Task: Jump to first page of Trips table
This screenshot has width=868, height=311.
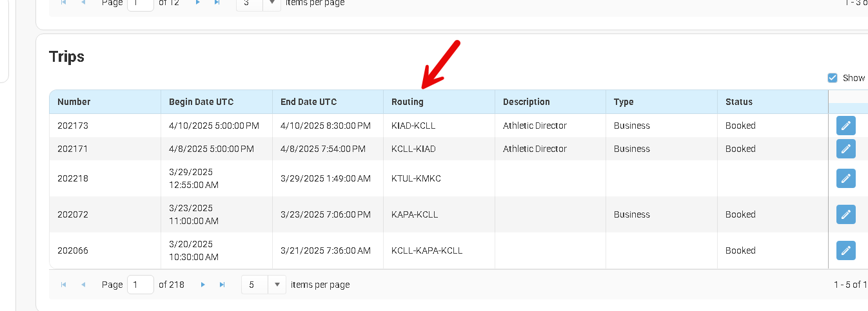Action: point(63,285)
